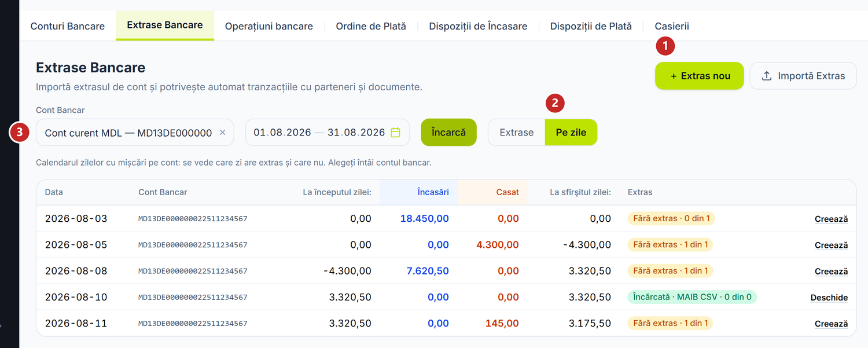Open the date range calendar icon

(x=395, y=133)
